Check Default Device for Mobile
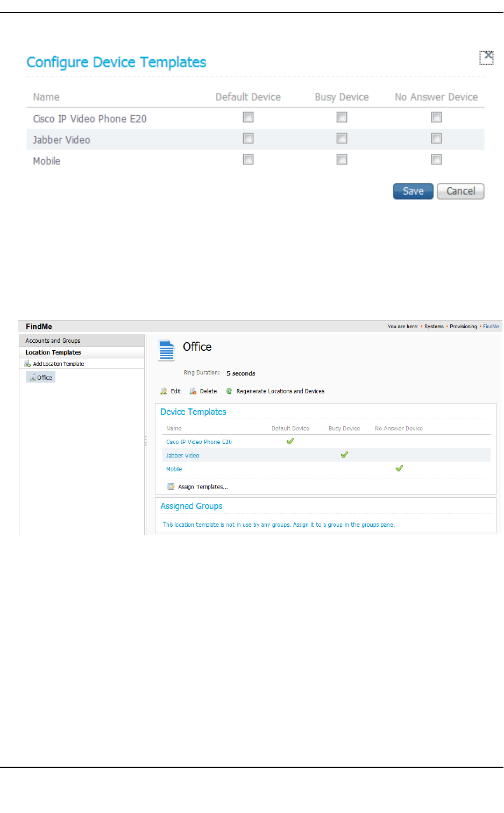 tap(248, 159)
